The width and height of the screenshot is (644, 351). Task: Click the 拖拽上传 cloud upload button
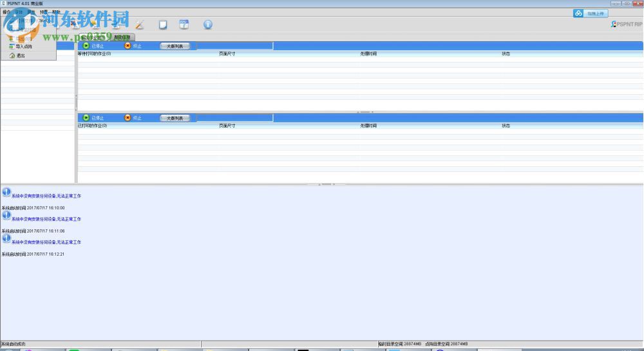coord(591,13)
